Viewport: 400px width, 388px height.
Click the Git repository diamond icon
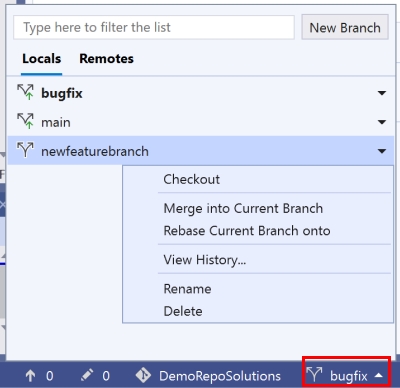[x=143, y=375]
